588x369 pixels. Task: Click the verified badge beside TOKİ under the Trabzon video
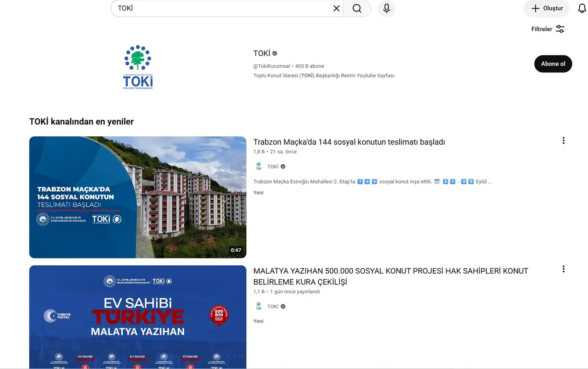point(283,167)
